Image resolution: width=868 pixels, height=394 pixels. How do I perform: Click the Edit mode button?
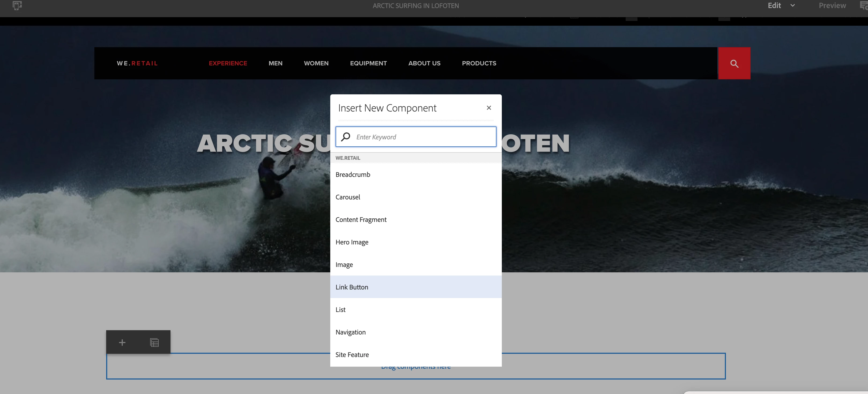tap(774, 5)
